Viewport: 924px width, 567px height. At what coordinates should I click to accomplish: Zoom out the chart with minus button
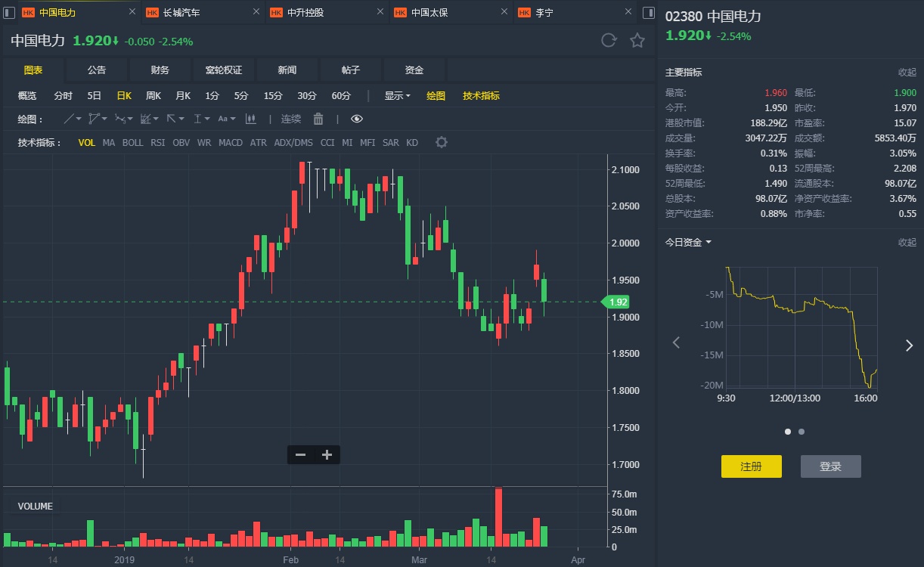coord(300,454)
